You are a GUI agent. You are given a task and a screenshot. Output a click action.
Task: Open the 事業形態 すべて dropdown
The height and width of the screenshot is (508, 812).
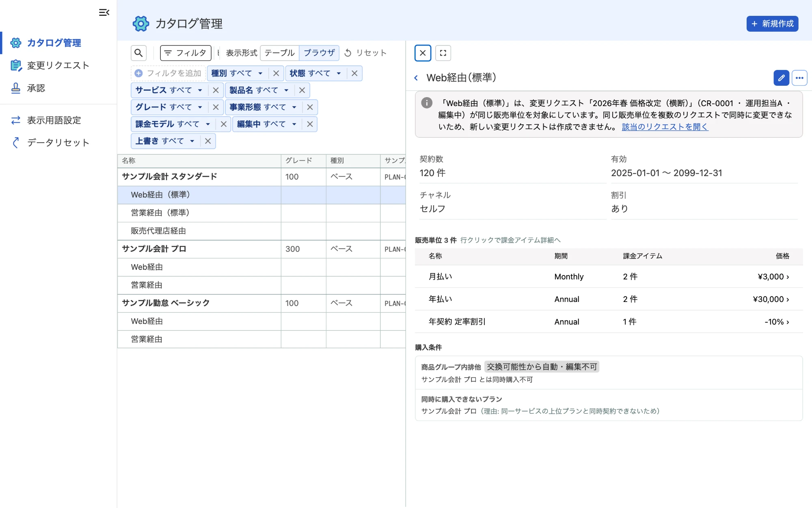(x=263, y=107)
